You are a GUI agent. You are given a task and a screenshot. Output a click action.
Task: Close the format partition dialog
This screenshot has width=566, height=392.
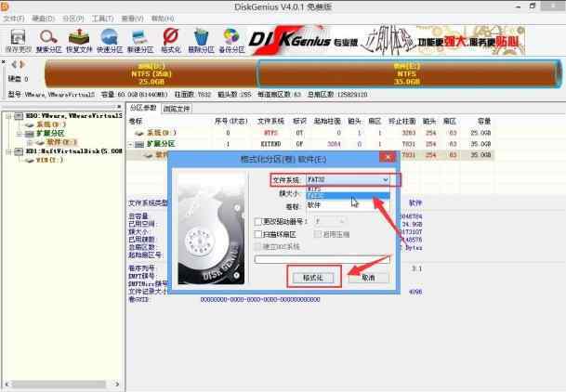click(388, 157)
